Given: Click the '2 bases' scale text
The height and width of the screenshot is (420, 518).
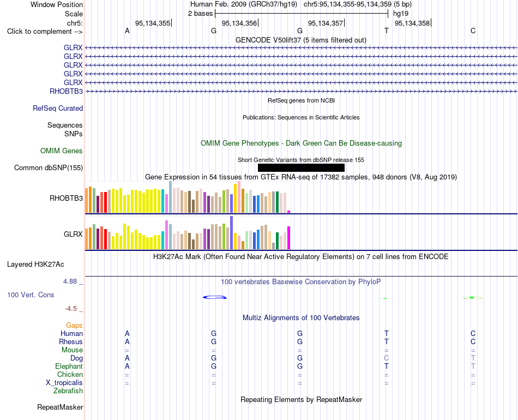Looking at the screenshot, I should click(201, 14).
